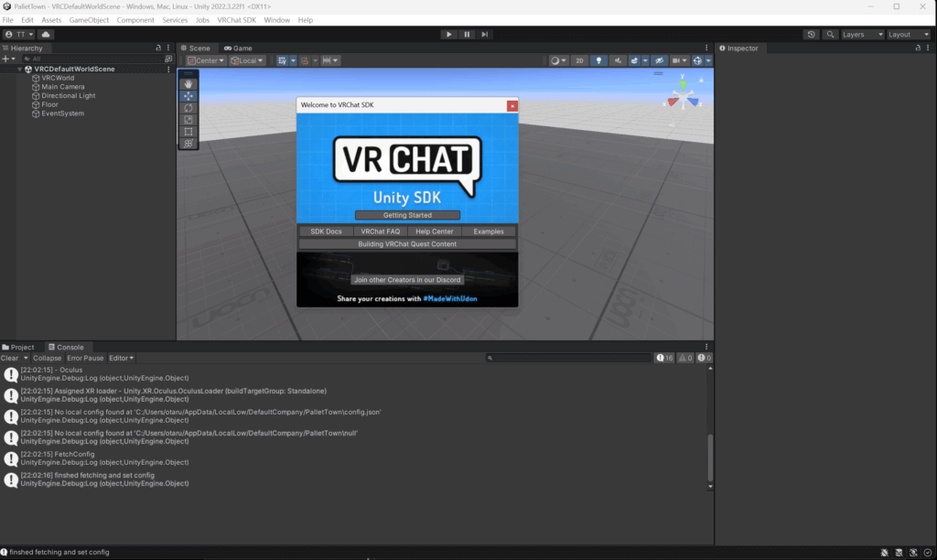
Task: Collapse the VRCDefaultWorldScene hierarchy tree
Action: 19,69
